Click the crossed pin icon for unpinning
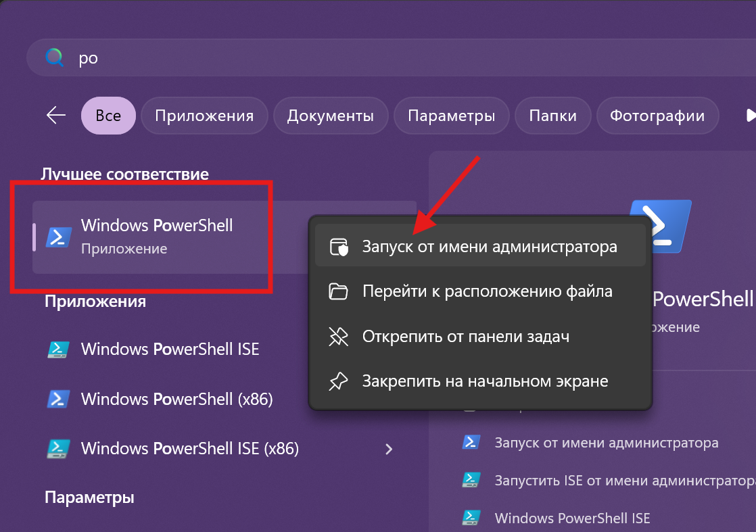 pyautogui.click(x=339, y=336)
